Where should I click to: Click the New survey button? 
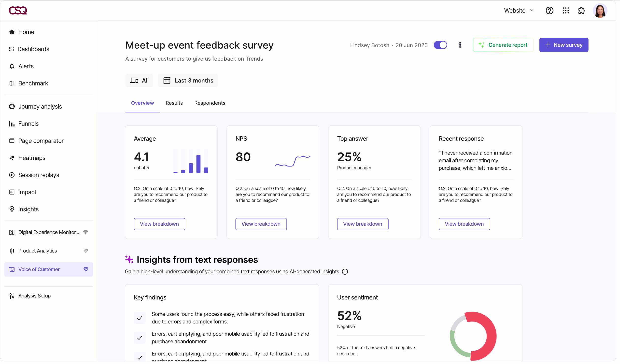click(x=564, y=45)
